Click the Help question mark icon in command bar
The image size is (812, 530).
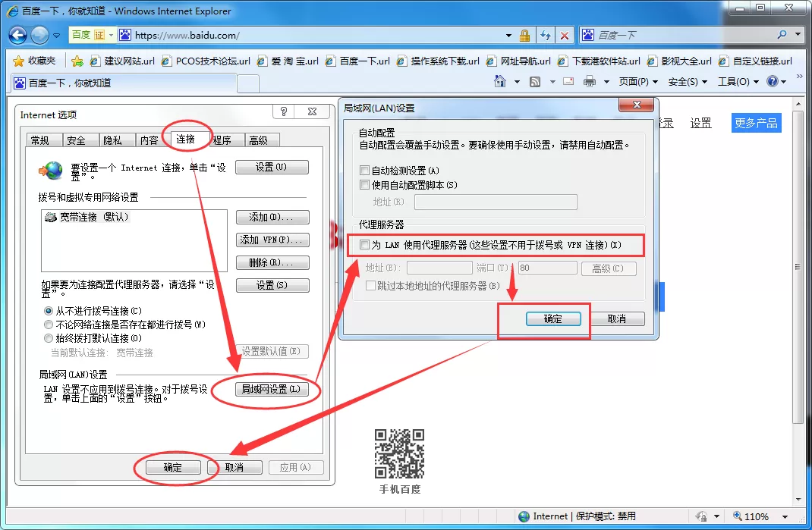[772, 81]
